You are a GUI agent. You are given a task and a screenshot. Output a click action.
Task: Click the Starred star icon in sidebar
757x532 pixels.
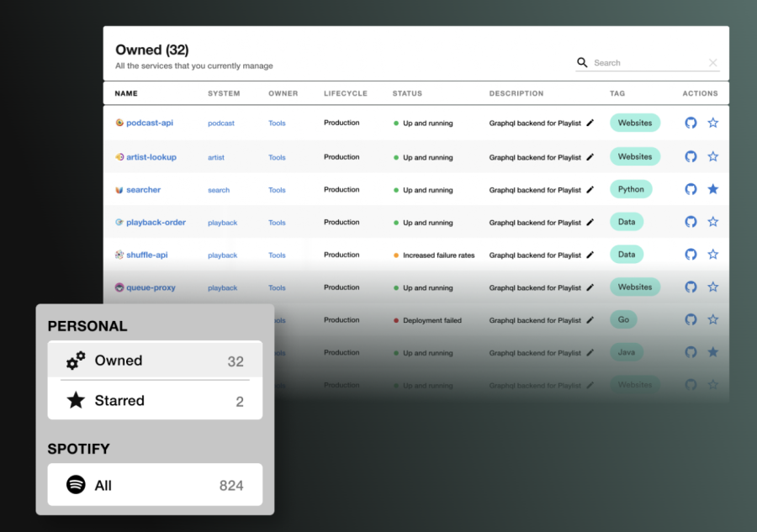point(76,400)
